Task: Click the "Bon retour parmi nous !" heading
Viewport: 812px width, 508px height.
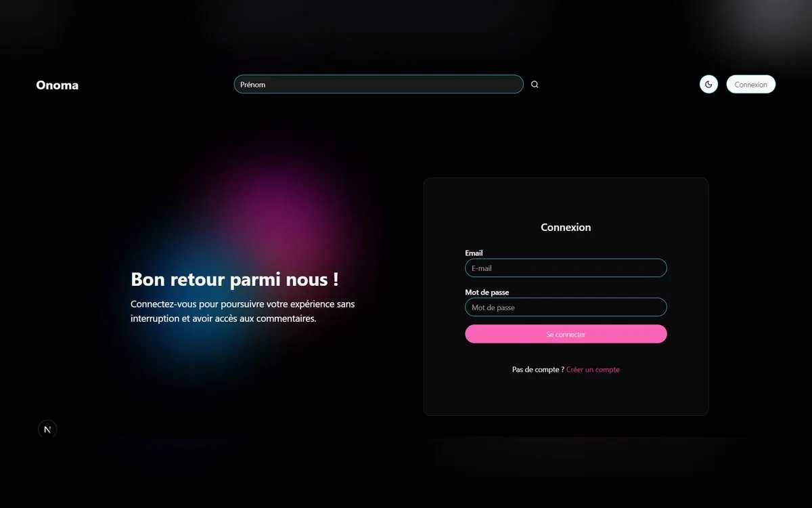Action: [x=235, y=279]
